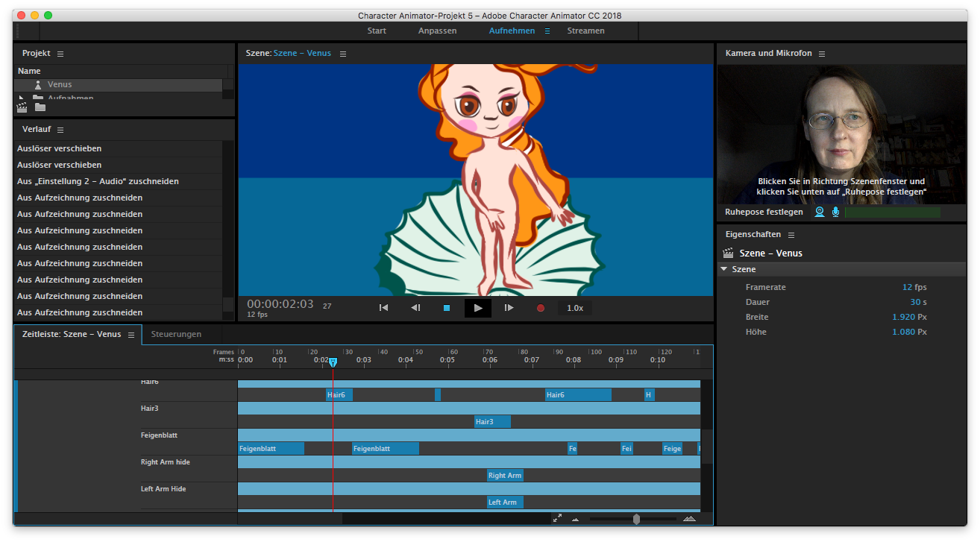Select the Hair3 trigger clip in timeline
Viewport: 980px width, 542px height.
(x=492, y=422)
